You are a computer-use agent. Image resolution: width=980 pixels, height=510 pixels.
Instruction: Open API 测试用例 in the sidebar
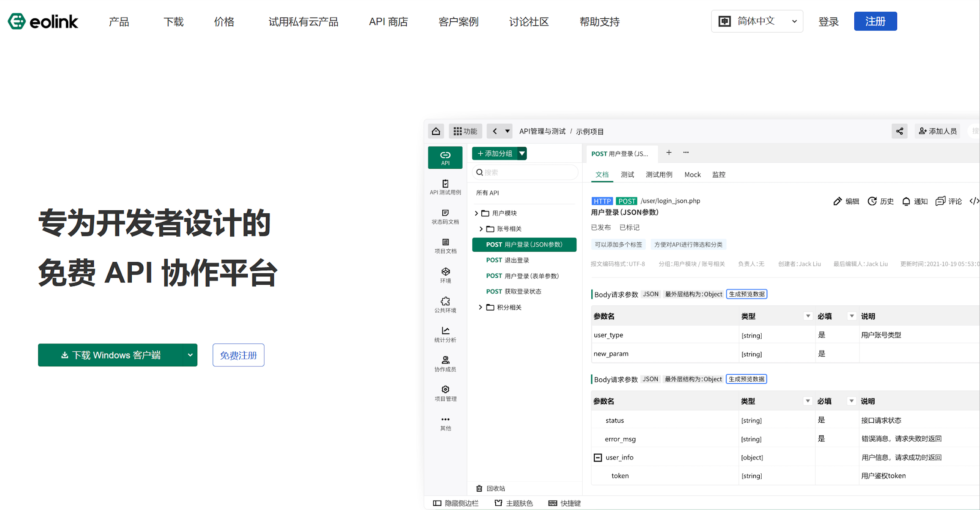click(445, 187)
